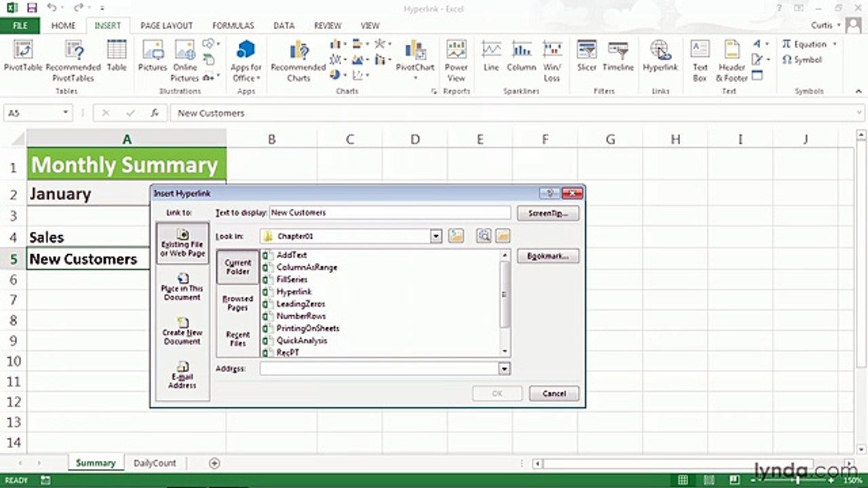Click the Browse the Web icon in dialog
The image size is (868, 488).
484,236
